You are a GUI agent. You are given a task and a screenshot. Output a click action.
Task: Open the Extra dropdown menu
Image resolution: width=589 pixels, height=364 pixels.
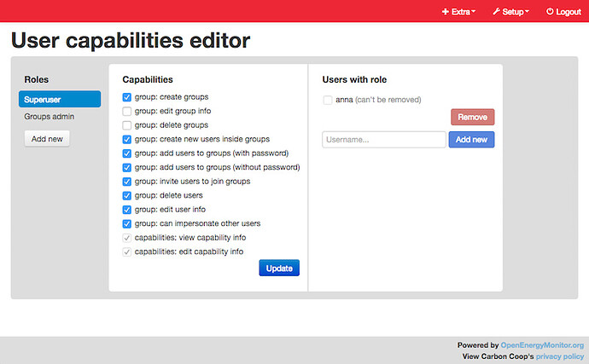[458, 12]
